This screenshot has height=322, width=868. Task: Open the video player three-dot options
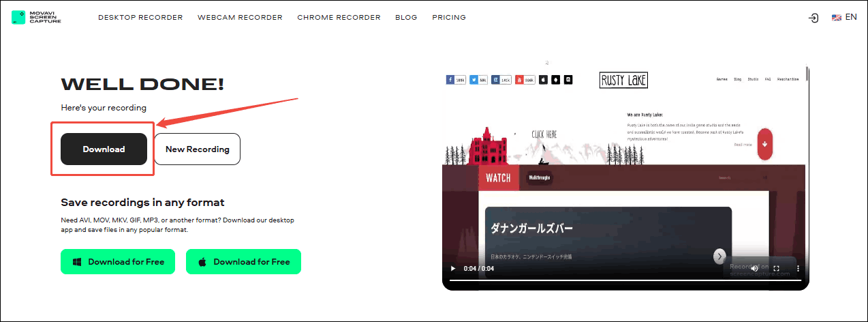tap(798, 269)
